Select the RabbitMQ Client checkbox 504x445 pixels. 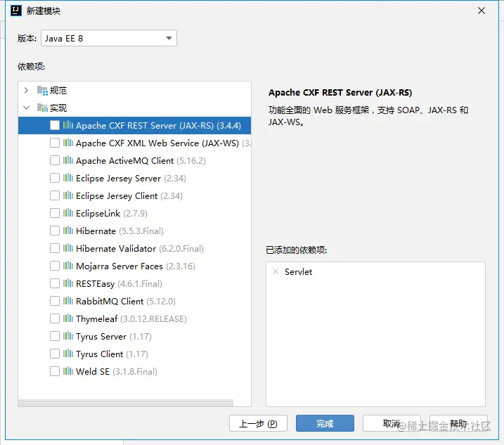[x=55, y=301]
